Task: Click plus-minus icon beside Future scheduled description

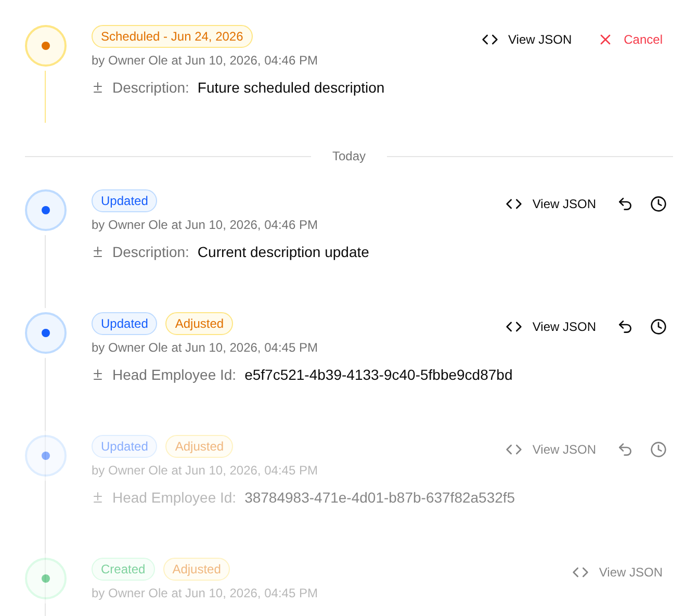Action: (x=98, y=88)
